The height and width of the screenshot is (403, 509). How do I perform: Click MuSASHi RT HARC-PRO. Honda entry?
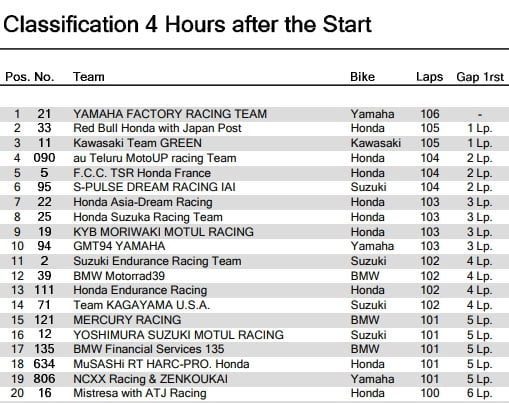pyautogui.click(x=161, y=364)
